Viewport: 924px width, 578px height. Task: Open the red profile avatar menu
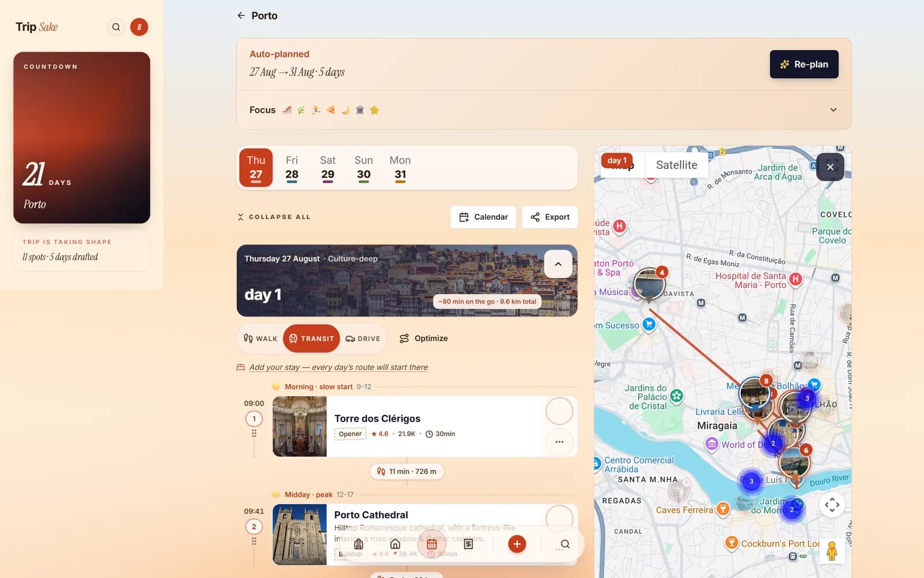click(x=139, y=27)
